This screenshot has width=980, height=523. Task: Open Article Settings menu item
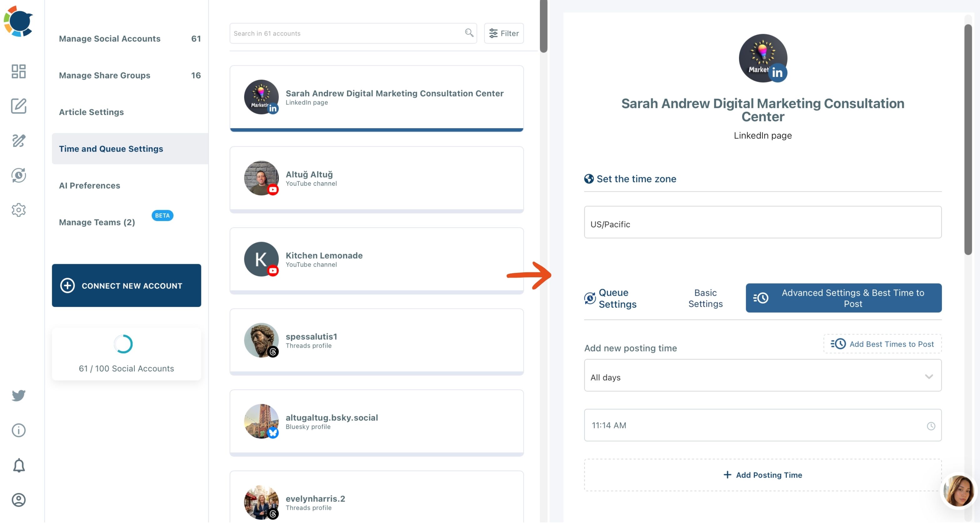pyautogui.click(x=130, y=112)
